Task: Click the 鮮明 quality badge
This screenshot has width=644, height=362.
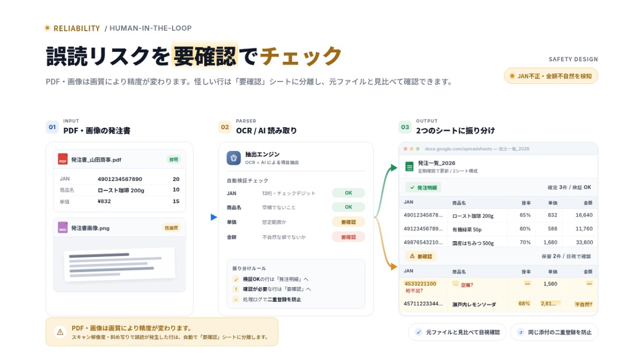Action: tap(173, 159)
